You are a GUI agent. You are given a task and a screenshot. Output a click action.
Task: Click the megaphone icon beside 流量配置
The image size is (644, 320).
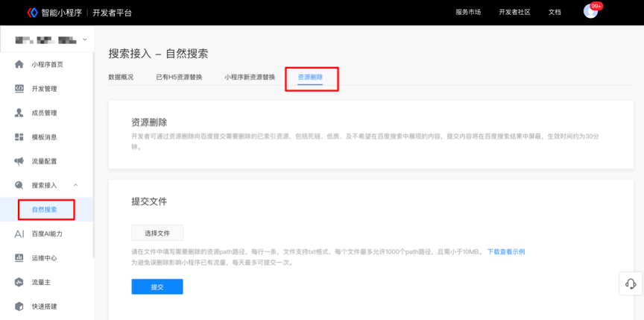19,161
